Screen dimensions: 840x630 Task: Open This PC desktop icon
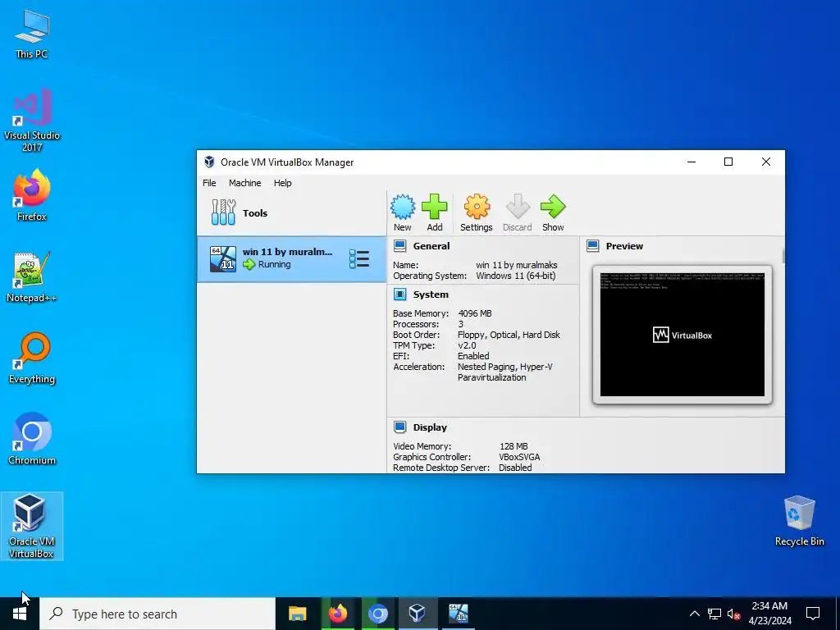click(32, 34)
